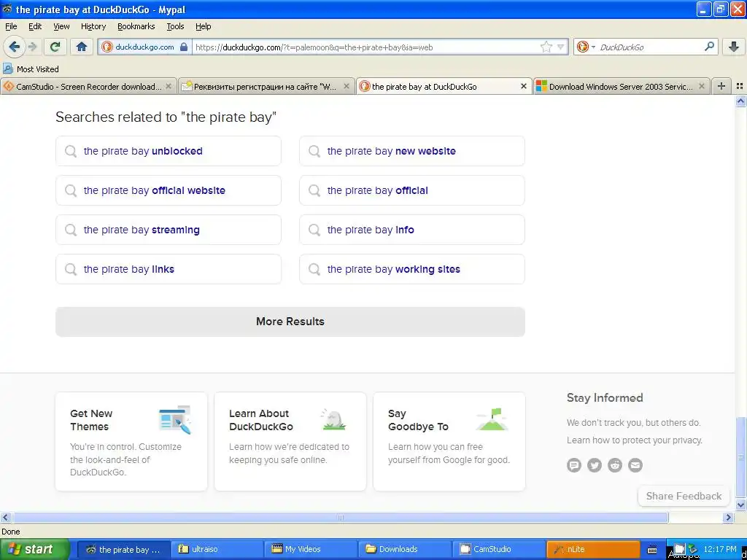Viewport: 747px width, 560px height.
Task: Click the padlock security icon
Action: 184,47
